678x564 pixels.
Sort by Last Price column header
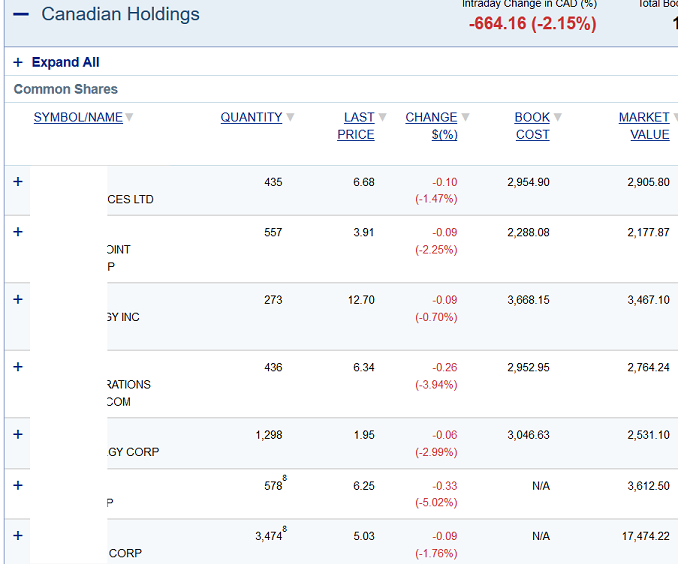point(357,126)
